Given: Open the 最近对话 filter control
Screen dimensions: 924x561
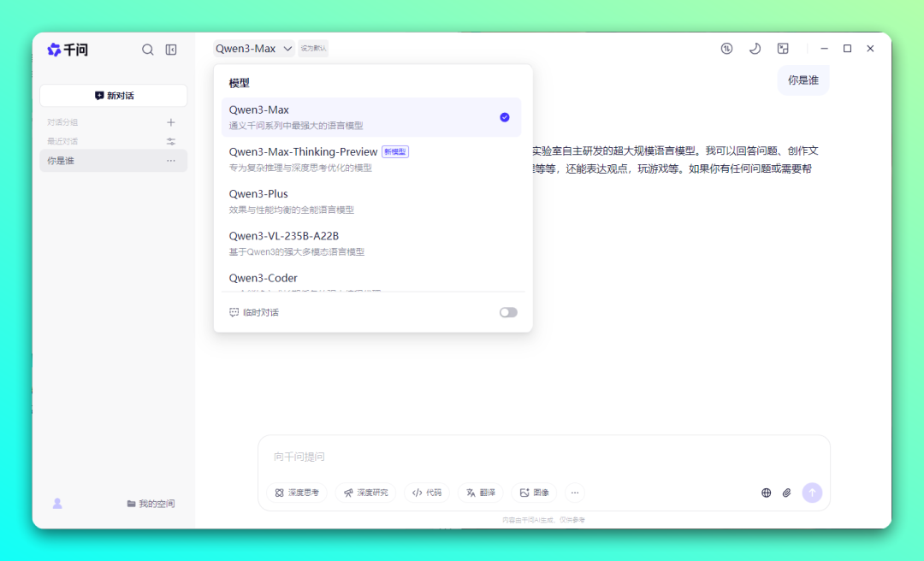Looking at the screenshot, I should 170,142.
